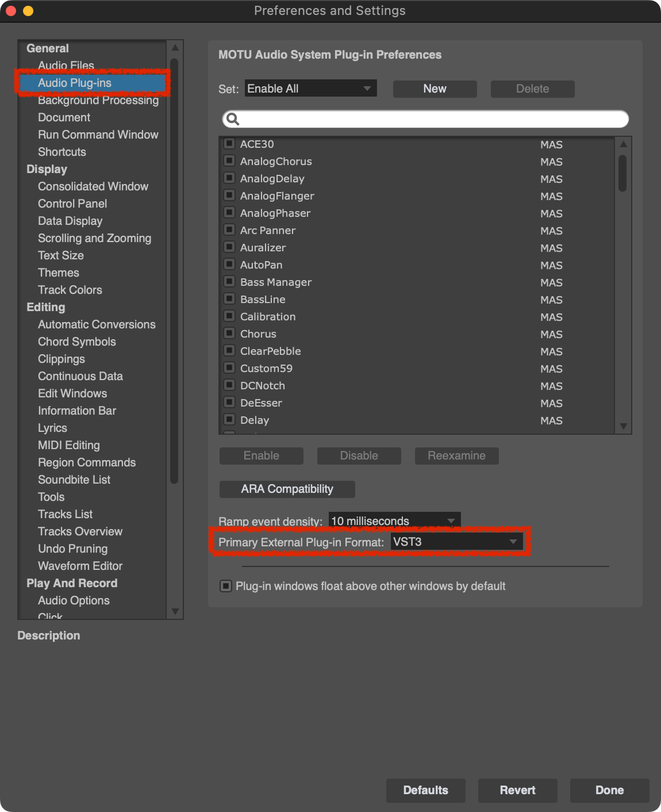
Task: Click the ARA Compatibility button
Action: (x=287, y=489)
